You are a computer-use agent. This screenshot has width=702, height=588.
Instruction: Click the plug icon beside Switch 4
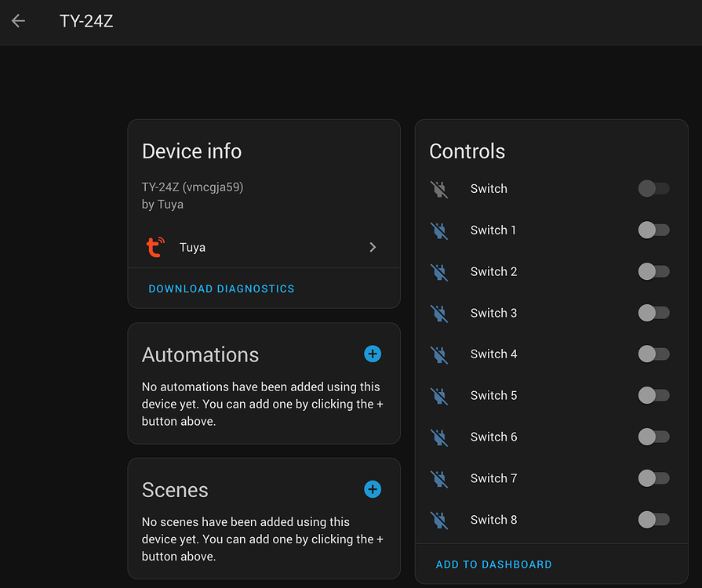tap(439, 354)
